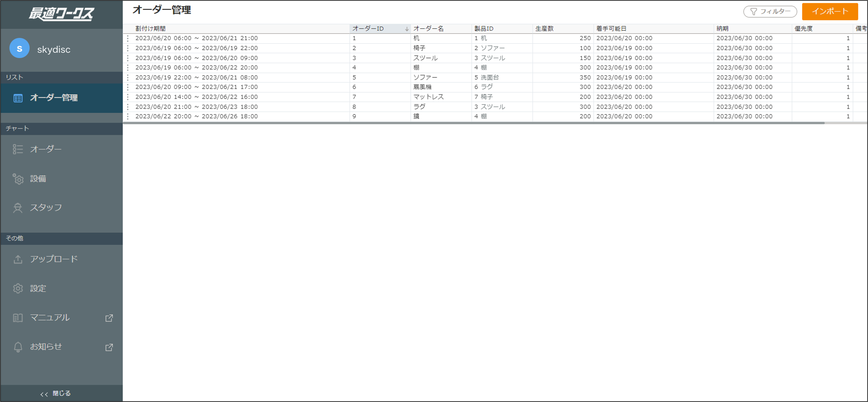
Task: Open the フィルター filter button
Action: 770,11
